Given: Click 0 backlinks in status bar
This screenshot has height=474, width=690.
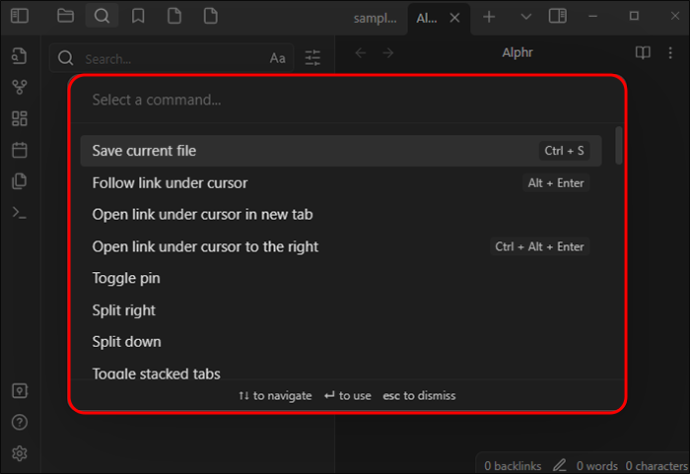Looking at the screenshot, I should click(x=513, y=466).
